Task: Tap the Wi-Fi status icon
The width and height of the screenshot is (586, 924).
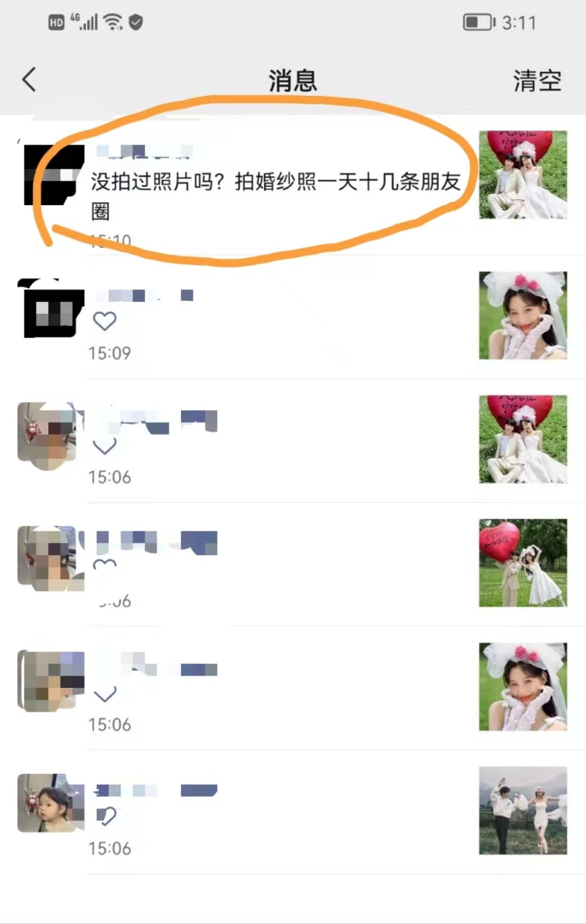Action: [x=113, y=22]
